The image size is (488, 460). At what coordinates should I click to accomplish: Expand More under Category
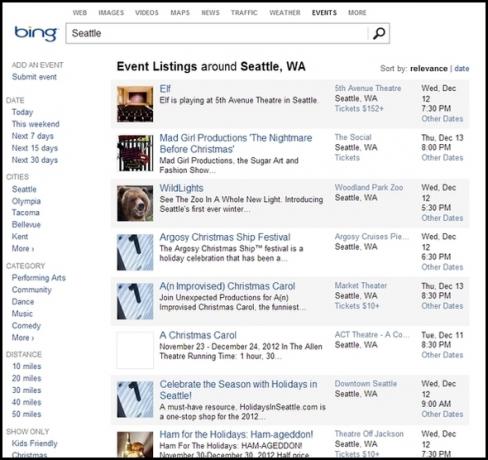coord(23,338)
